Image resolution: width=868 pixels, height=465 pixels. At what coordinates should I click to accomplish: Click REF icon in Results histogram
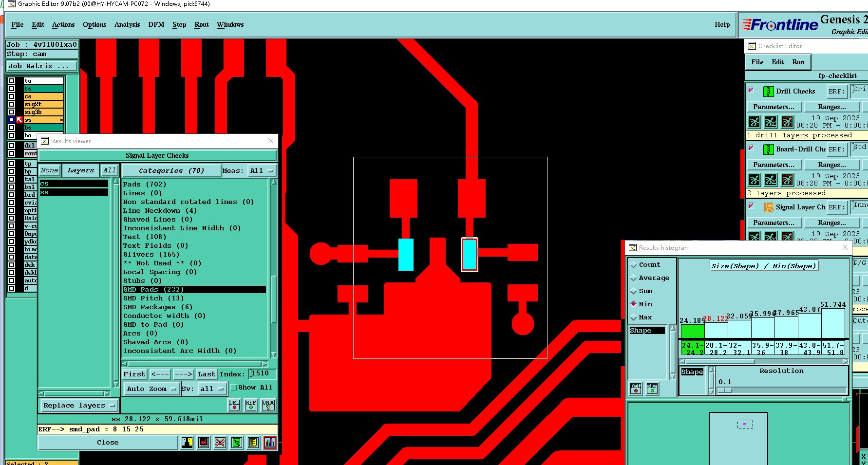point(652,388)
